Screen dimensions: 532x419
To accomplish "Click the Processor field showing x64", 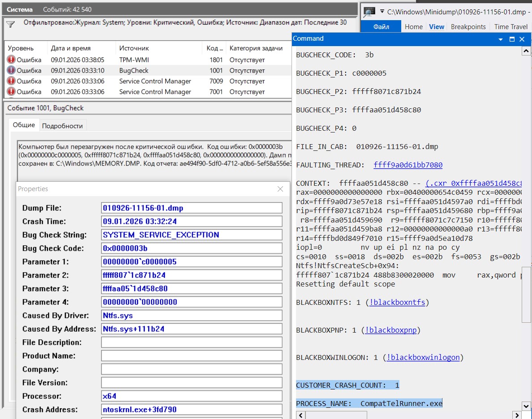I will click(x=192, y=396).
